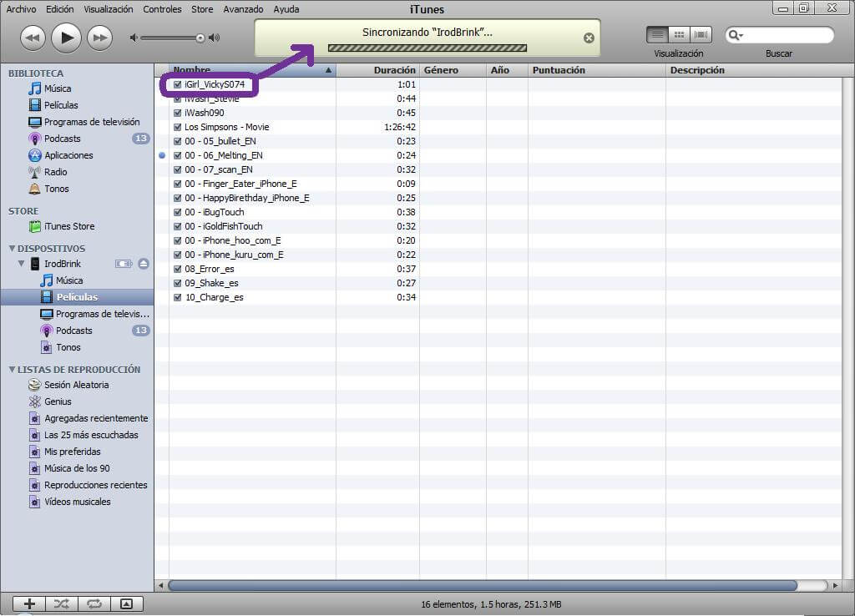Uncheck 00 - 06_Melting_EN checkbox
Image resolution: width=855 pixels, height=616 pixels.
coord(177,155)
